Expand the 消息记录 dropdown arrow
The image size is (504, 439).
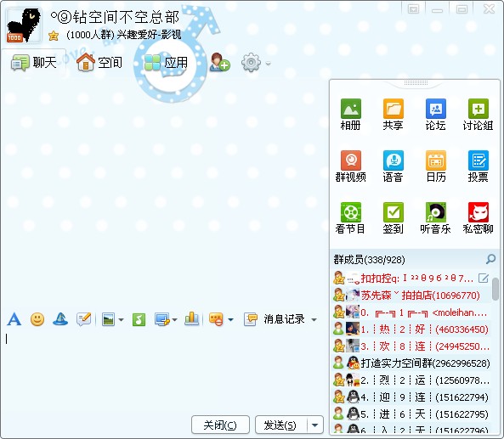314,319
